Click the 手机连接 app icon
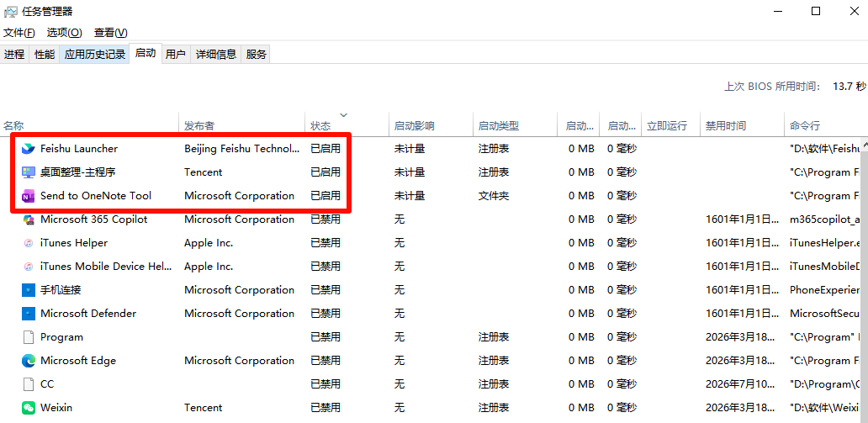This screenshot has width=868, height=423. [29, 289]
